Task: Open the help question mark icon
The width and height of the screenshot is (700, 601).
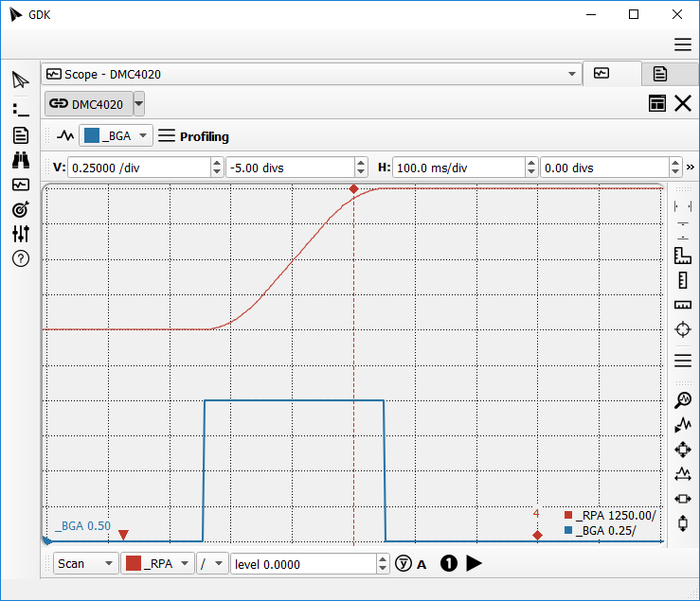Action: click(20, 258)
